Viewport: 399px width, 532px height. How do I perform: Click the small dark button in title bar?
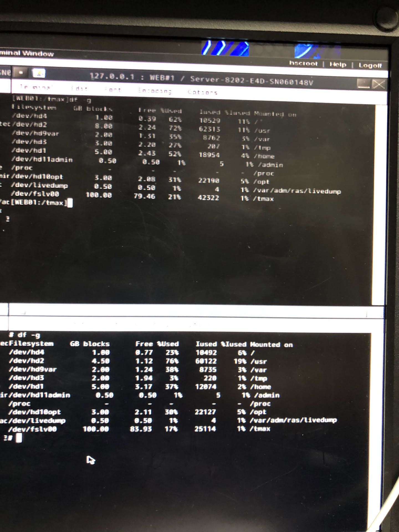[x=21, y=73]
